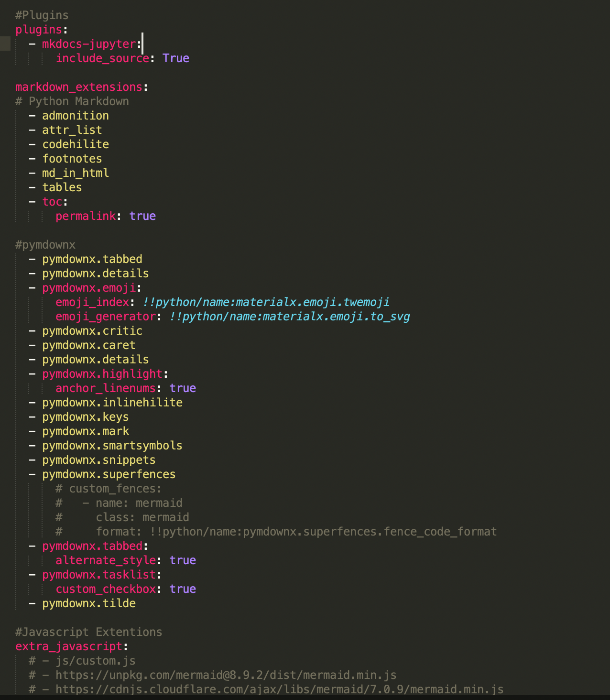This screenshot has width=610, height=700.
Task: Click the 'markdown_extensions' key
Action: coord(79,87)
